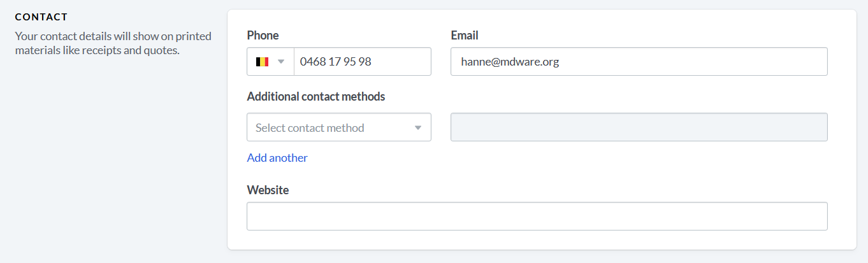Click the Website field label
The image size is (868, 263).
click(268, 190)
